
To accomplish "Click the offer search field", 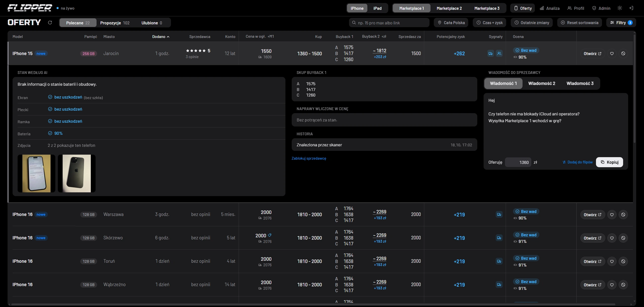I will (389, 23).
